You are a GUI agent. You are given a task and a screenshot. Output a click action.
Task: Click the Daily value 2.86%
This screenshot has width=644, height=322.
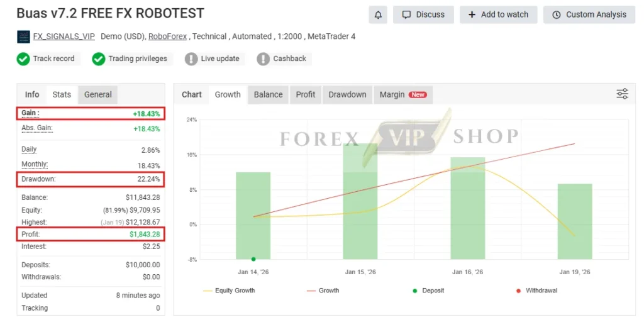[150, 150]
